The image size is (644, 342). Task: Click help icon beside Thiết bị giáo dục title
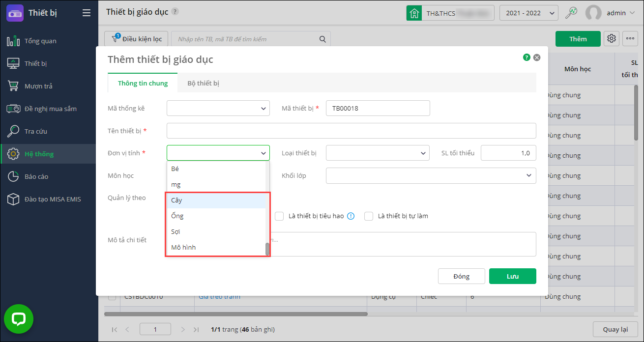pyautogui.click(x=176, y=12)
